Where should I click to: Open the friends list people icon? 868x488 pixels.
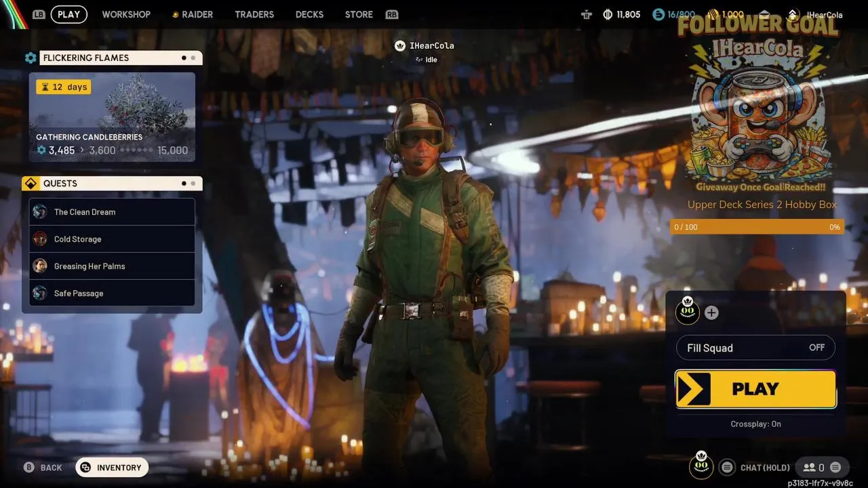(x=808, y=467)
